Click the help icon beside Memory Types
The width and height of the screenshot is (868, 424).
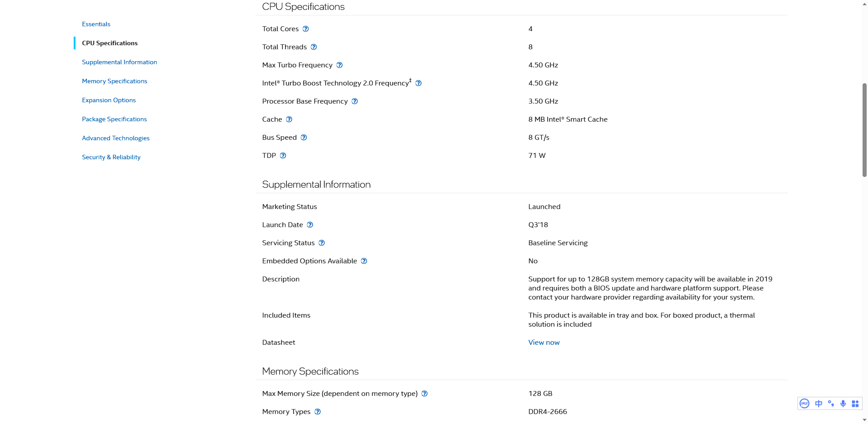pyautogui.click(x=317, y=412)
